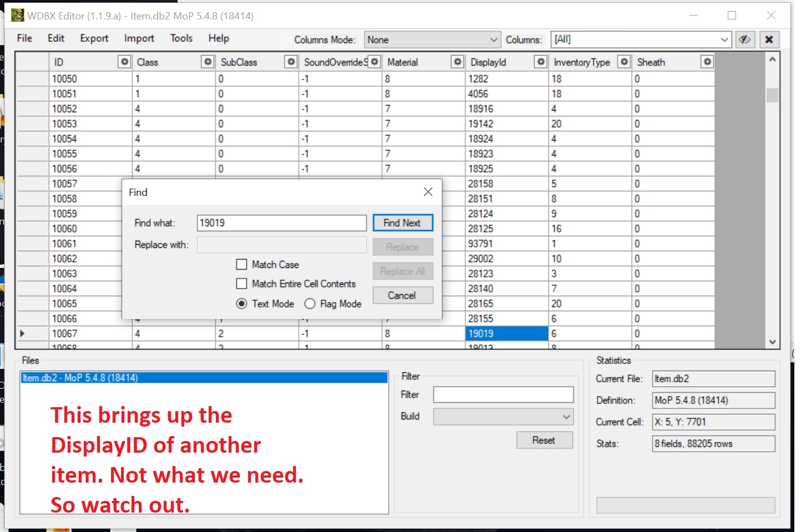
Task: Click the Stats field showing 88205 rows
Action: coord(713,444)
